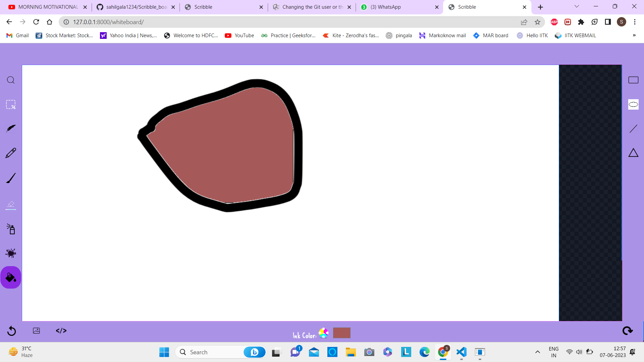Image resolution: width=644 pixels, height=362 pixels.
Task: Select the spray paint tool
Action: coord(10,229)
